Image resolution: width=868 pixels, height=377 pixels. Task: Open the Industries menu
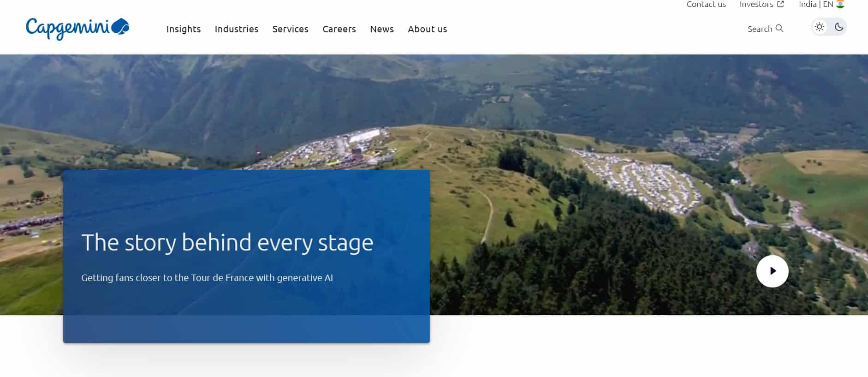coord(237,29)
